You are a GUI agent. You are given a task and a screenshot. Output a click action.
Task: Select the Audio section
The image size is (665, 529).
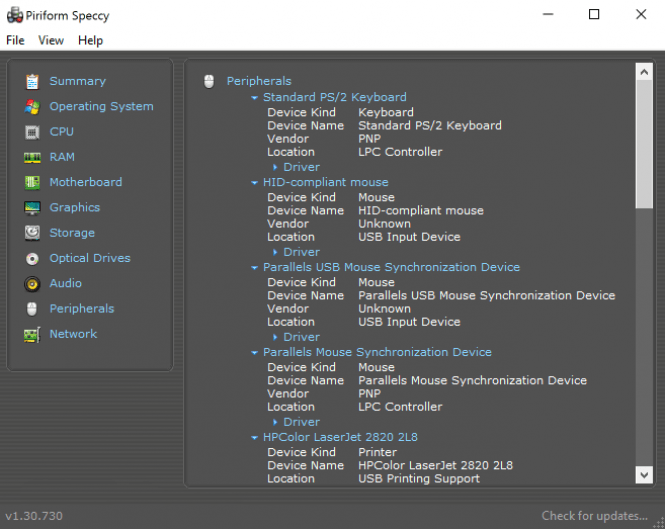(x=66, y=283)
